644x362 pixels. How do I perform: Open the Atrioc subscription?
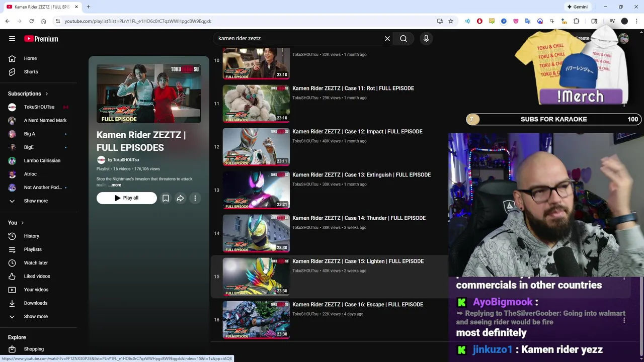[30, 174]
